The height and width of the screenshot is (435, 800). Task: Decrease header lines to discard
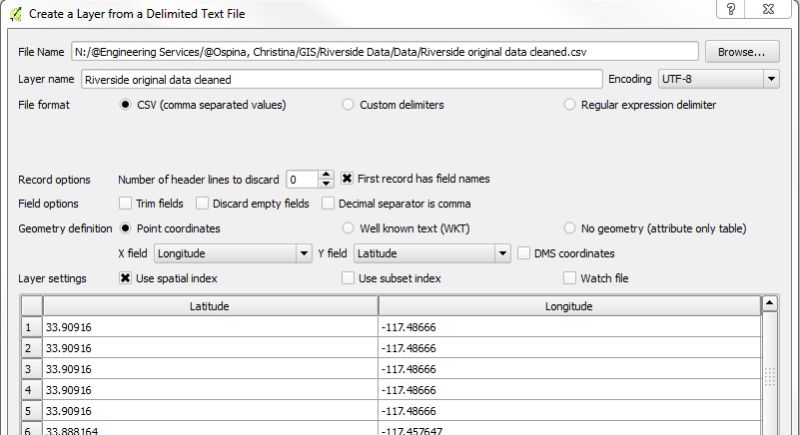tap(326, 184)
